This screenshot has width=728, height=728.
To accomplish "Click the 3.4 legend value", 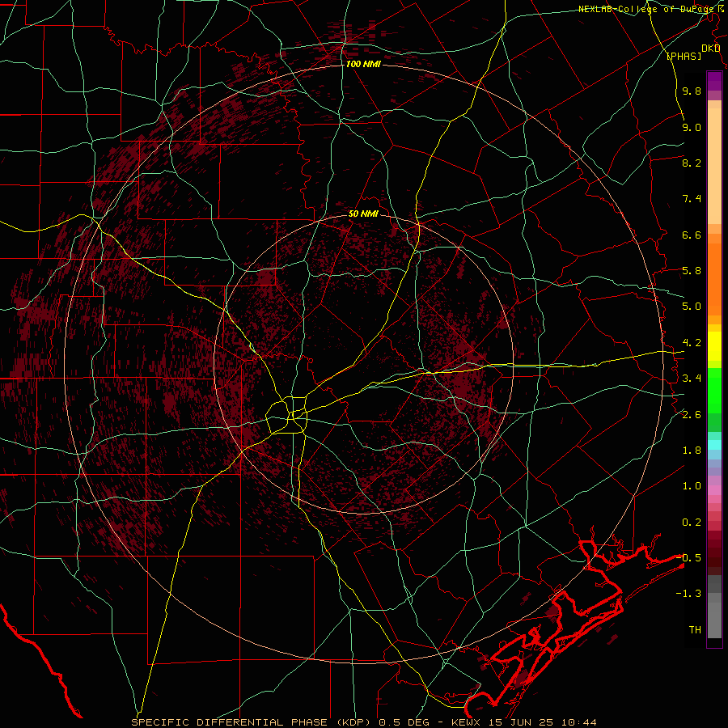I will pyautogui.click(x=692, y=379).
